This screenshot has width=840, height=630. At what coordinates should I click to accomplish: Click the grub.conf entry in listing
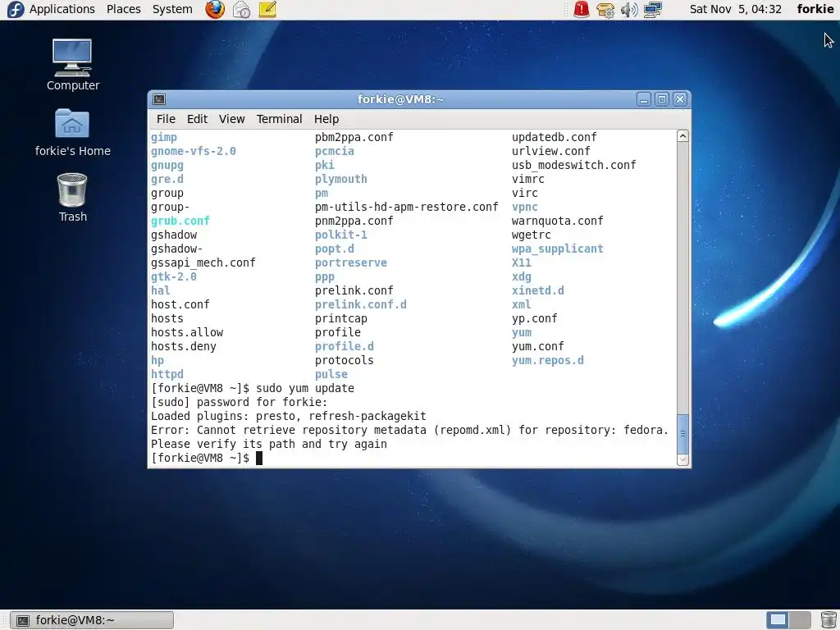tap(180, 221)
